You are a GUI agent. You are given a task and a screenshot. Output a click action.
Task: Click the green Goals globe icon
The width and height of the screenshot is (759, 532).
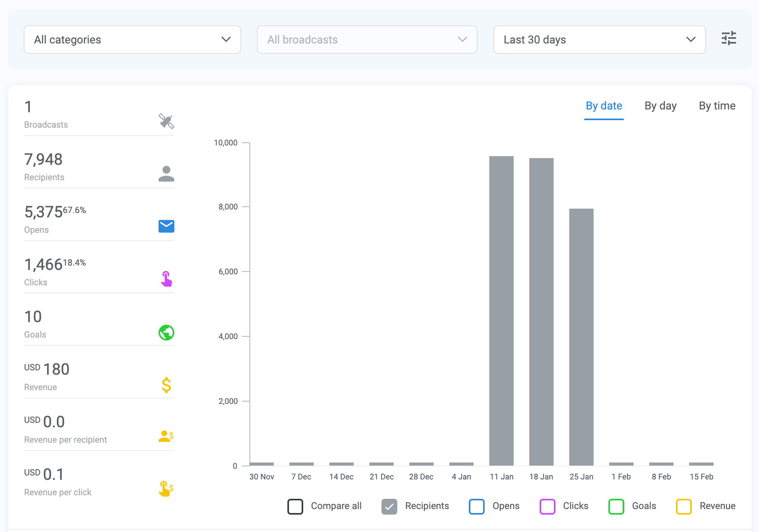(x=166, y=332)
